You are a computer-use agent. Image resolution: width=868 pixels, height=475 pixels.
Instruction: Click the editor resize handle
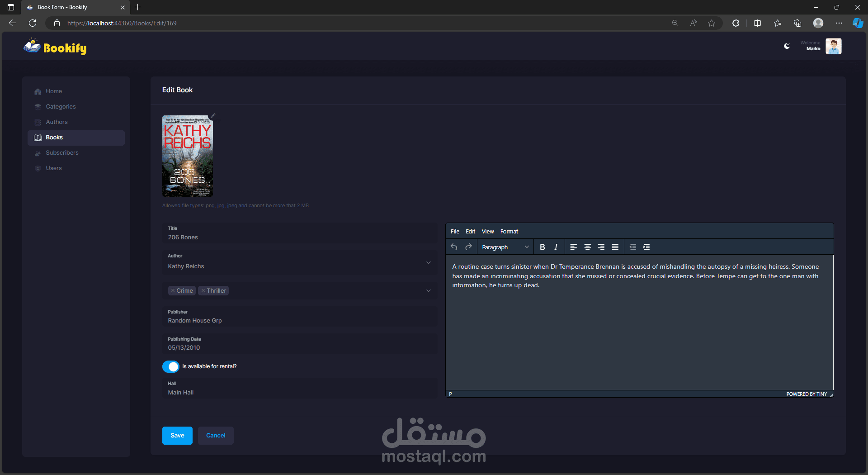pyautogui.click(x=831, y=394)
